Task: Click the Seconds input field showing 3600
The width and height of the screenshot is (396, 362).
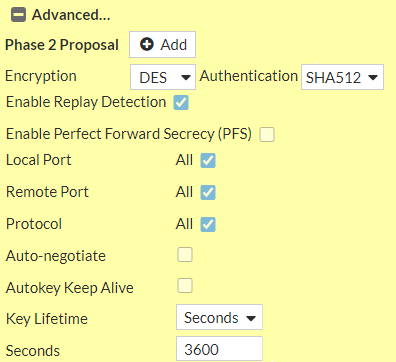Action: [x=219, y=349]
